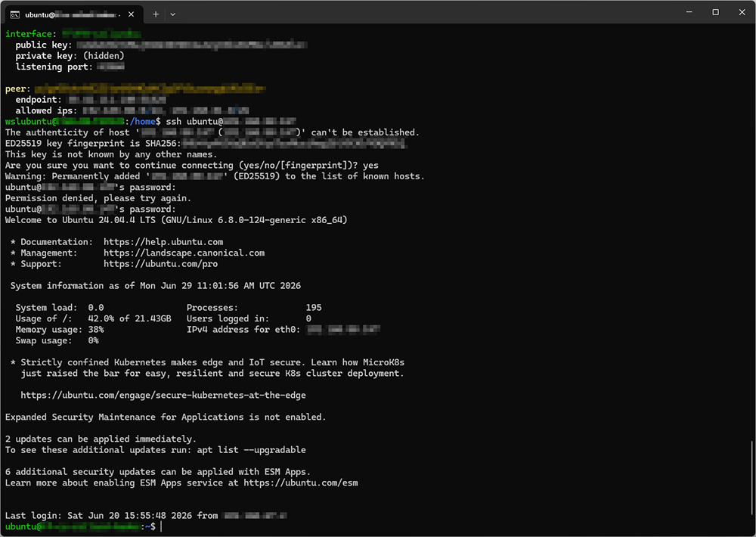756x537 pixels.
Task: Click the 'apt list --upgradable' command text
Action: (x=251, y=450)
